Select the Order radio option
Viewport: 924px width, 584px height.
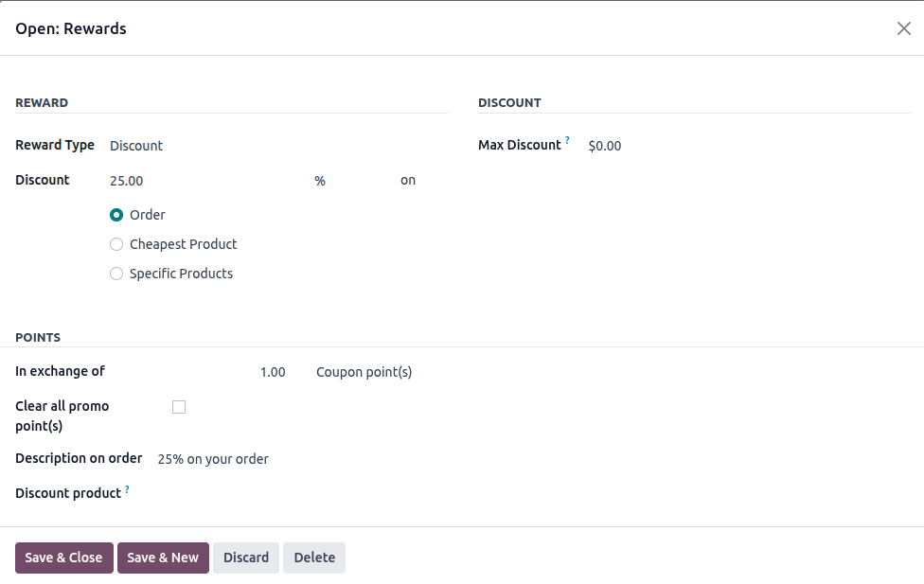click(116, 215)
